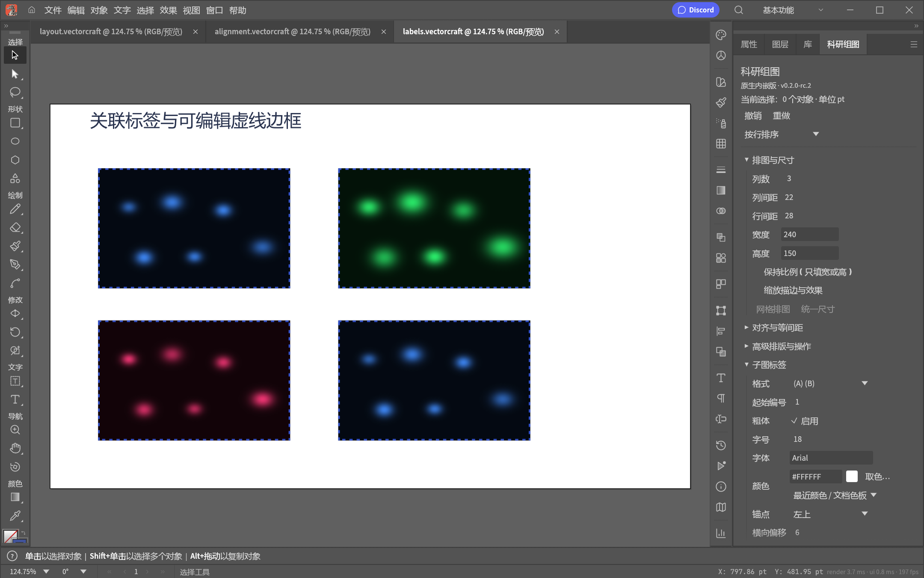Click the Discord button
Viewport: 924px width, 578px height.
click(x=696, y=10)
